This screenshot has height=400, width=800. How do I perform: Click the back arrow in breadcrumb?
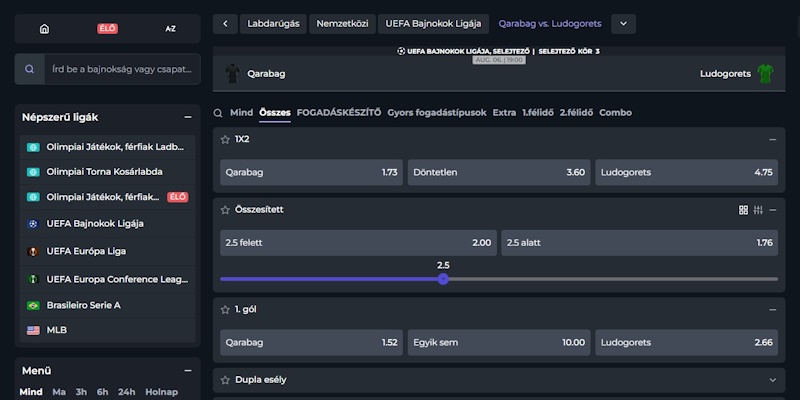click(226, 24)
